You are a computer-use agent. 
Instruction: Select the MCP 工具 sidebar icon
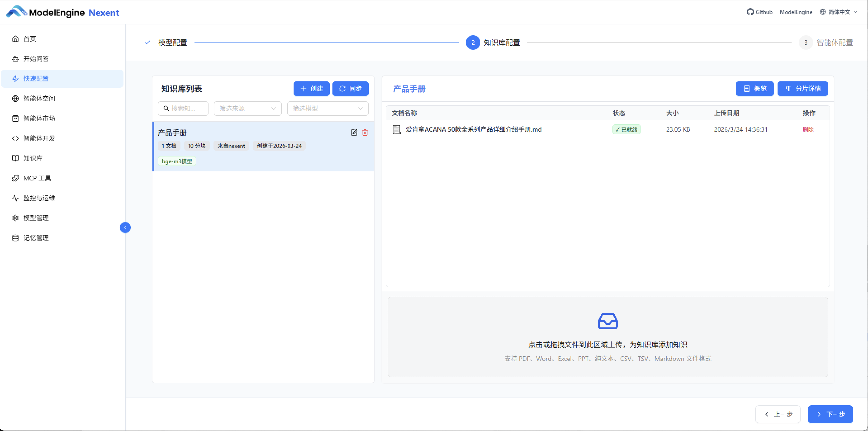(16, 178)
